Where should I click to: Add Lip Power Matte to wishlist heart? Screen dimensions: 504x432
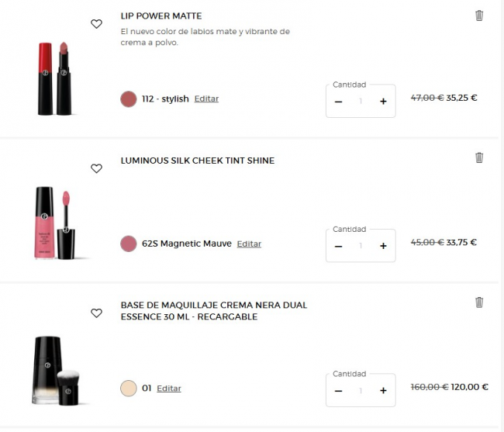pyautogui.click(x=96, y=24)
